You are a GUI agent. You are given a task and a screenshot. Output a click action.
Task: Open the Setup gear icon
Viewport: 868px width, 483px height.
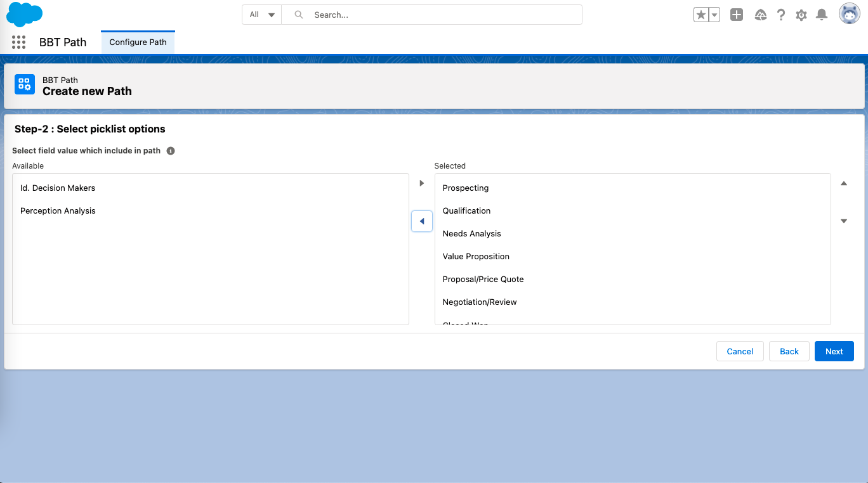pyautogui.click(x=801, y=15)
